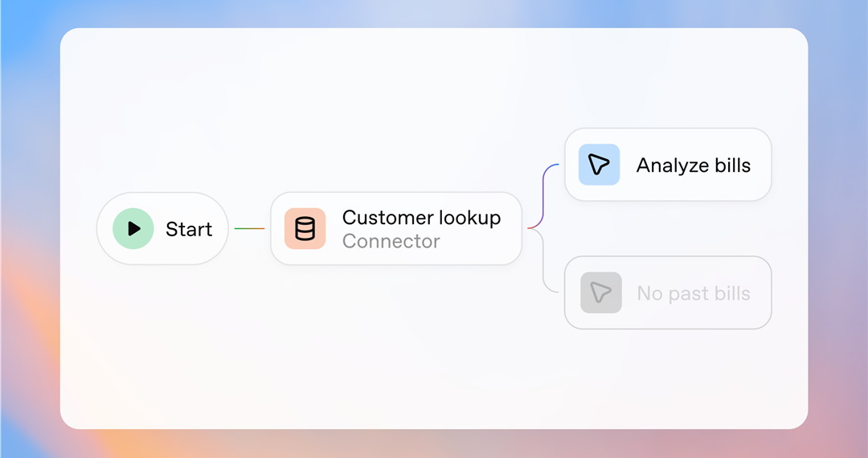Click the greyed-out cursor icon
The height and width of the screenshot is (458, 868).
click(x=600, y=292)
